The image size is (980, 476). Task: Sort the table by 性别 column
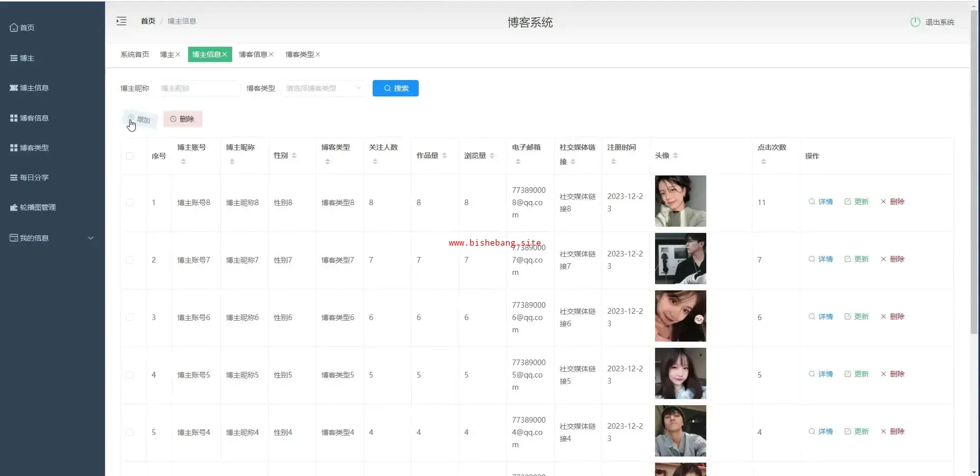tap(294, 155)
